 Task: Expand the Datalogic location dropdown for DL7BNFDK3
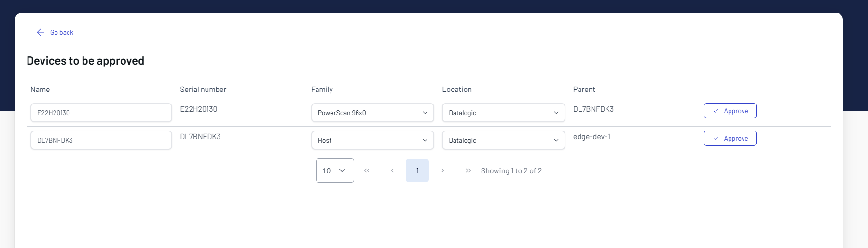coord(503,140)
